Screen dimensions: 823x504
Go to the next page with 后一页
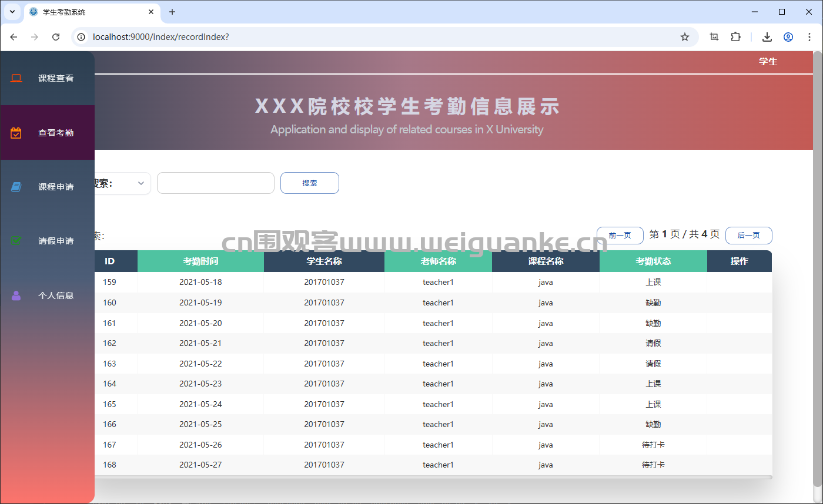click(748, 235)
